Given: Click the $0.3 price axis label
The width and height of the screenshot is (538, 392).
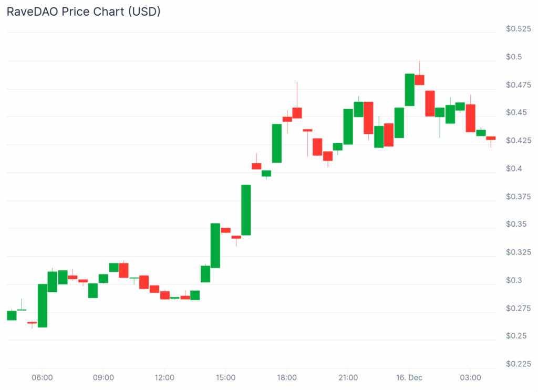Looking at the screenshot, I should point(514,280).
